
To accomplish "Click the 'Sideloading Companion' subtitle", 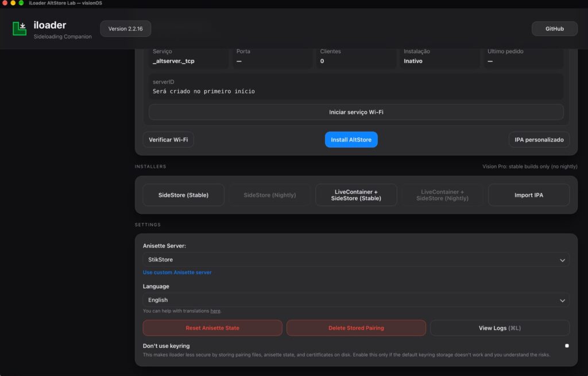I will coord(63,36).
